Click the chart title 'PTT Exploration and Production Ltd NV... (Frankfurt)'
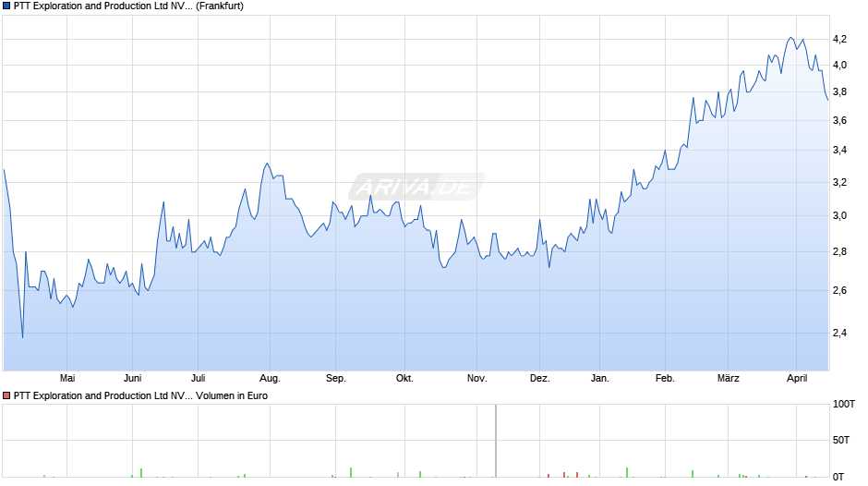Viewport: 868px width, 486px height. pos(128,6)
